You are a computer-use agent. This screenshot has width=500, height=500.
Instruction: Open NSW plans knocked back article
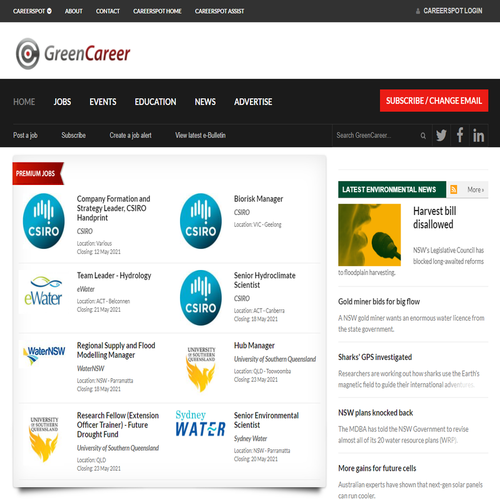pyautogui.click(x=376, y=413)
